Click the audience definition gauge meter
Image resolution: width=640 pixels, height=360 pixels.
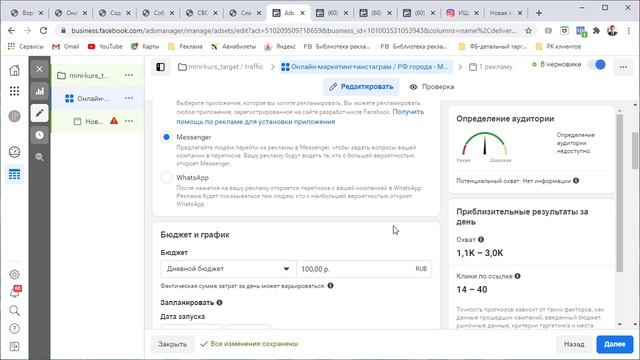pyautogui.click(x=485, y=145)
